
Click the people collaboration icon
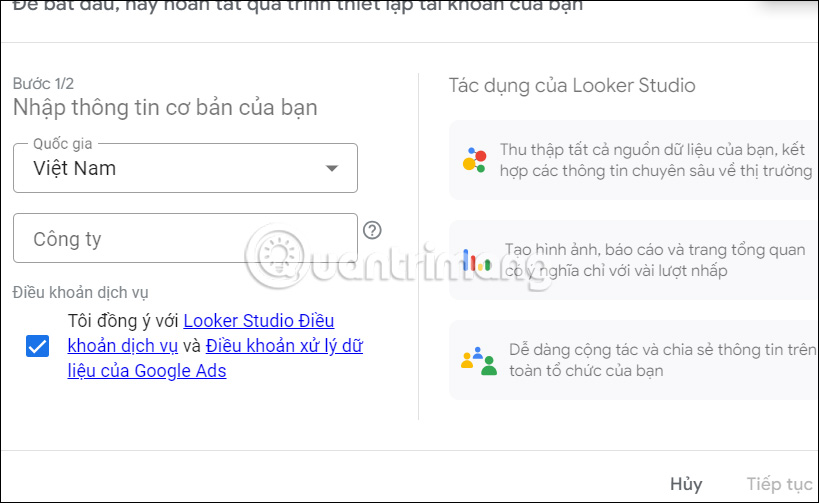[478, 360]
